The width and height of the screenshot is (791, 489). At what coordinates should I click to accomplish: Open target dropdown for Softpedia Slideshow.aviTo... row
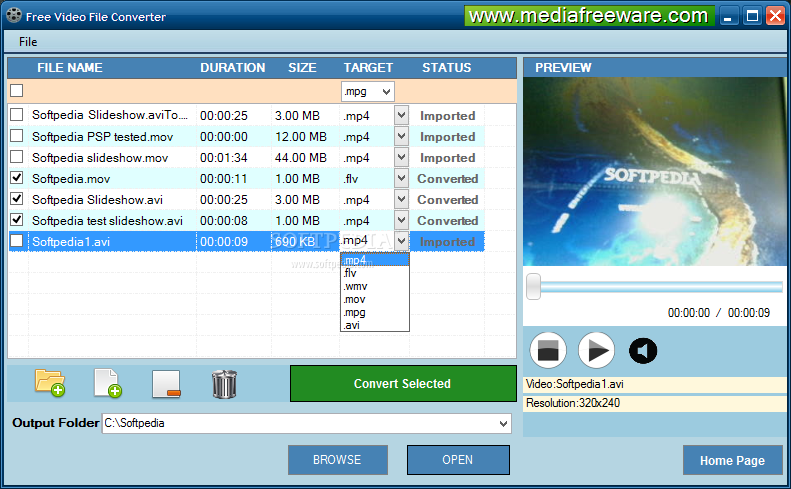(401, 116)
